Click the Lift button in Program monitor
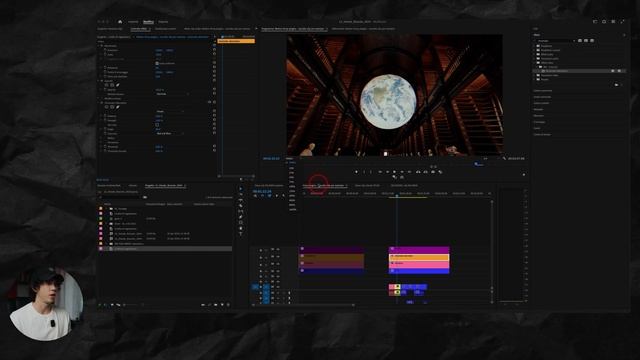 click(x=418, y=172)
